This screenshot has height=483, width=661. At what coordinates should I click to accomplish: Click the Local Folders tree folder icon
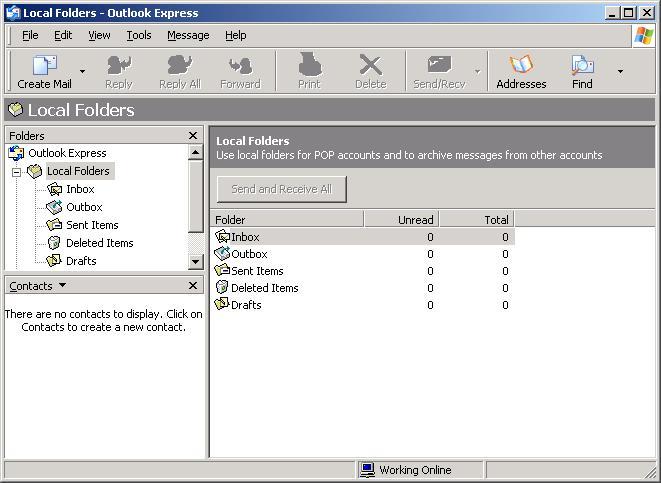tap(35, 171)
